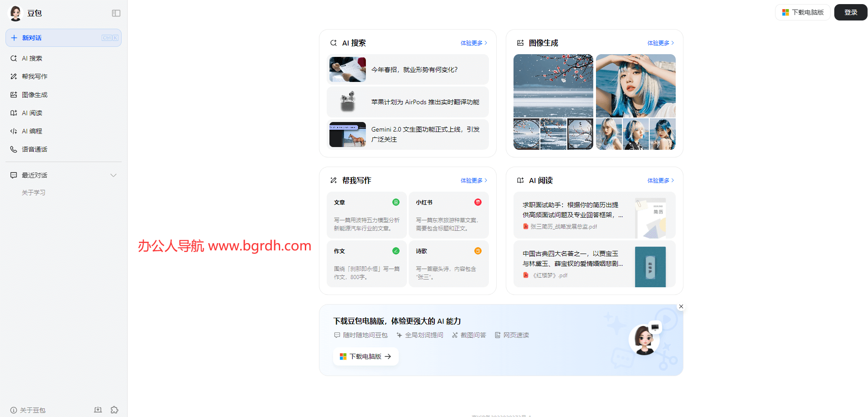Click 下载电脑版 in the top bar
The image size is (868, 417).
click(803, 12)
